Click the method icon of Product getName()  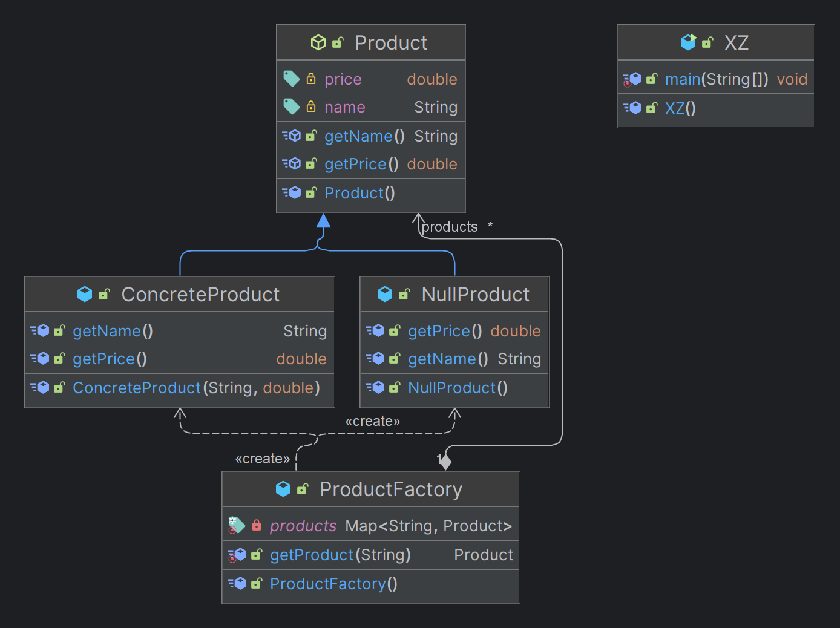(x=292, y=136)
